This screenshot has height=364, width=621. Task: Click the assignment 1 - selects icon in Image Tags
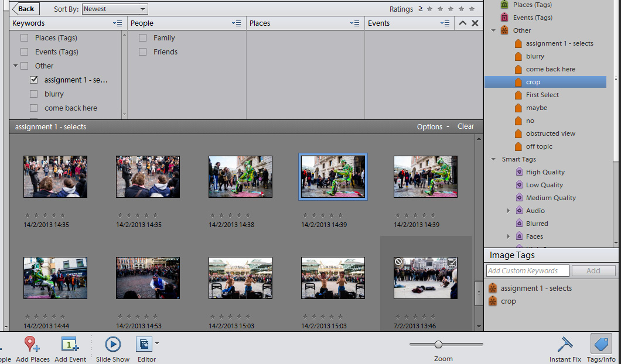click(493, 288)
